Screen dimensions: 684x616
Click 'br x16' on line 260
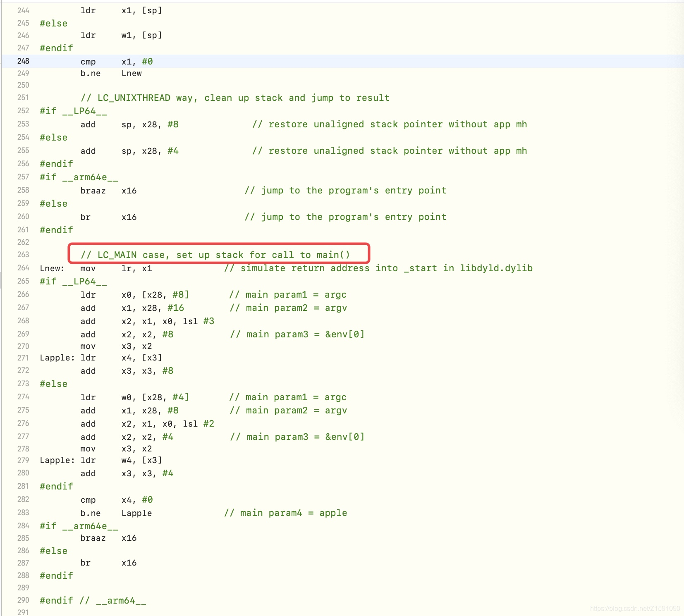[x=108, y=217]
